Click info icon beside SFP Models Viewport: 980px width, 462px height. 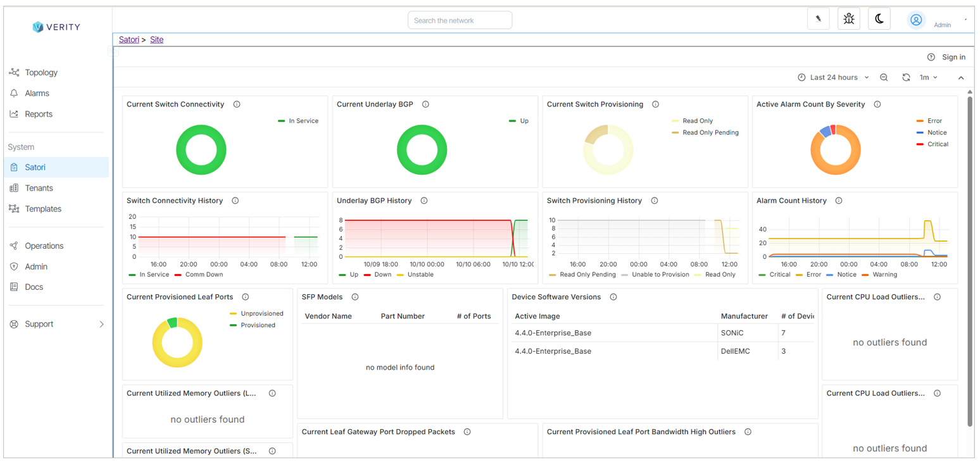(355, 297)
